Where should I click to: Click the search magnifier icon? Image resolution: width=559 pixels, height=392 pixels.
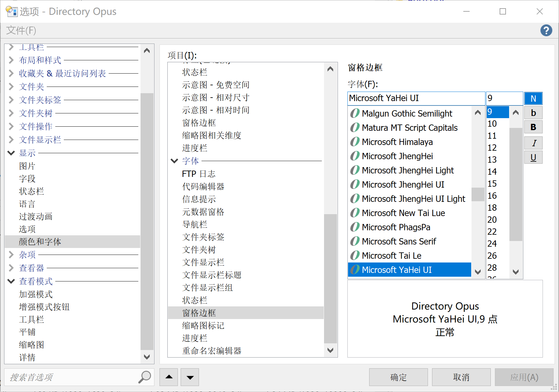145,377
